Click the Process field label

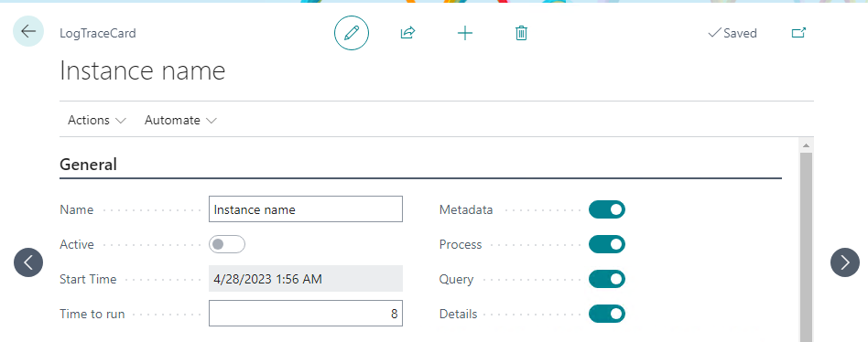click(x=461, y=244)
